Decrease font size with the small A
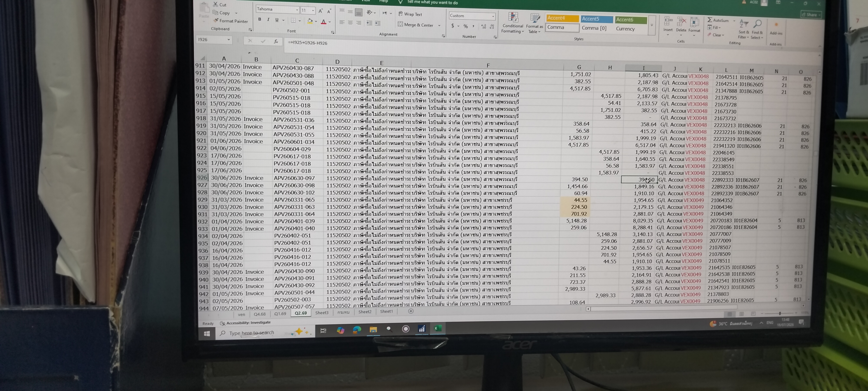The width and height of the screenshot is (868, 391). tap(329, 12)
